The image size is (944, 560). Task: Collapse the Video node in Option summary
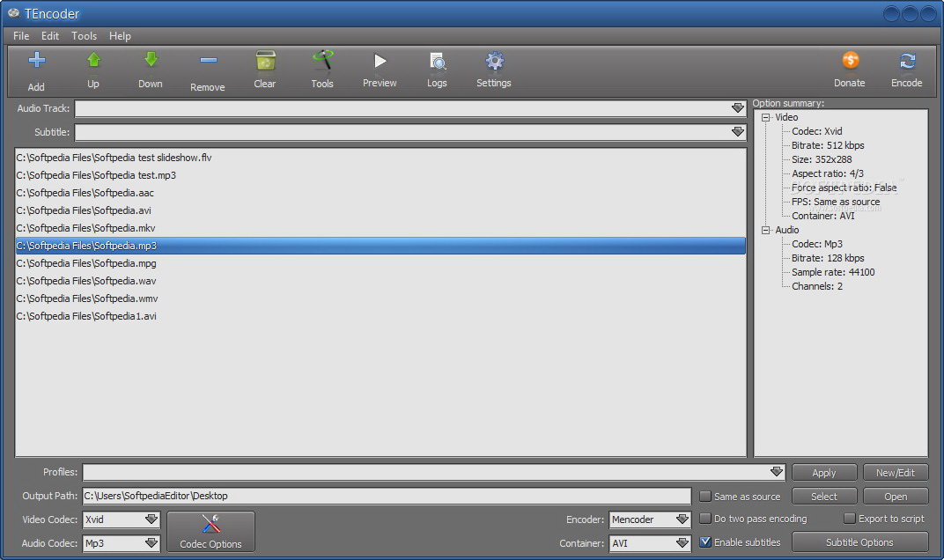pyautogui.click(x=766, y=117)
